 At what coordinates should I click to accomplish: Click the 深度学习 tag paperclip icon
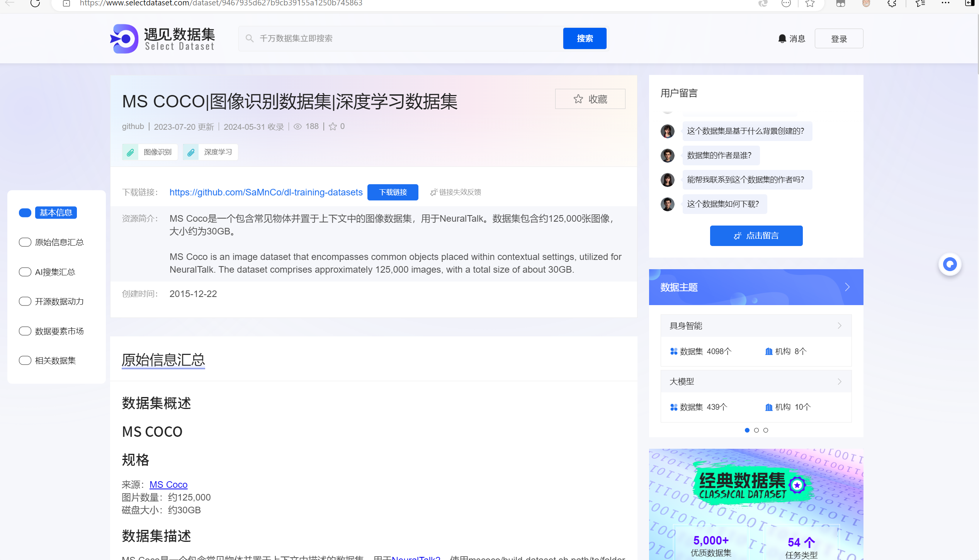[191, 152]
